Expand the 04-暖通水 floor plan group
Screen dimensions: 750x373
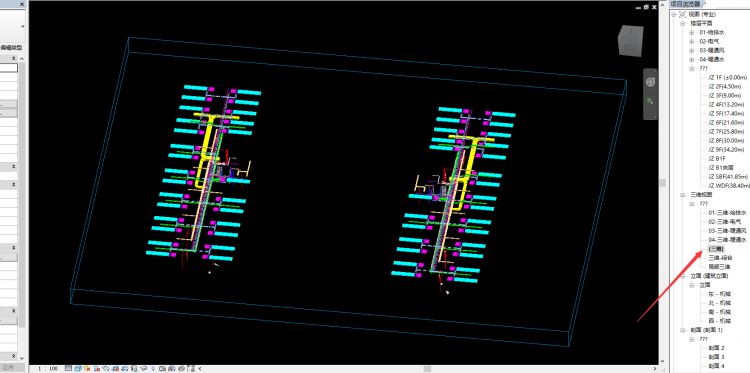click(x=692, y=60)
